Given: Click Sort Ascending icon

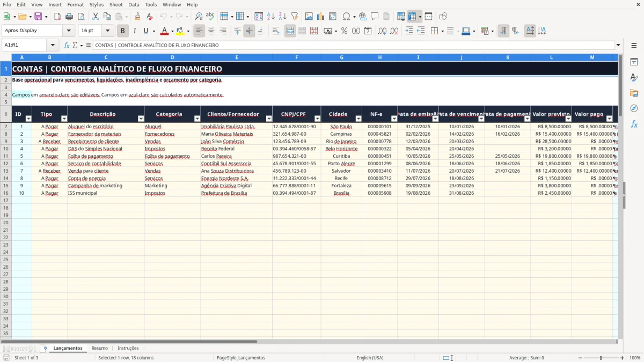Looking at the screenshot, I should (271, 17).
